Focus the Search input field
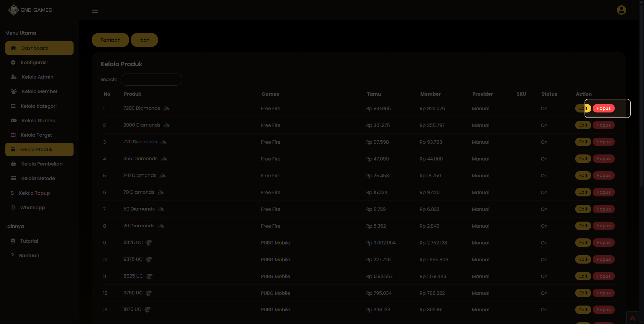Image resolution: width=644 pixels, height=324 pixels. tap(151, 80)
